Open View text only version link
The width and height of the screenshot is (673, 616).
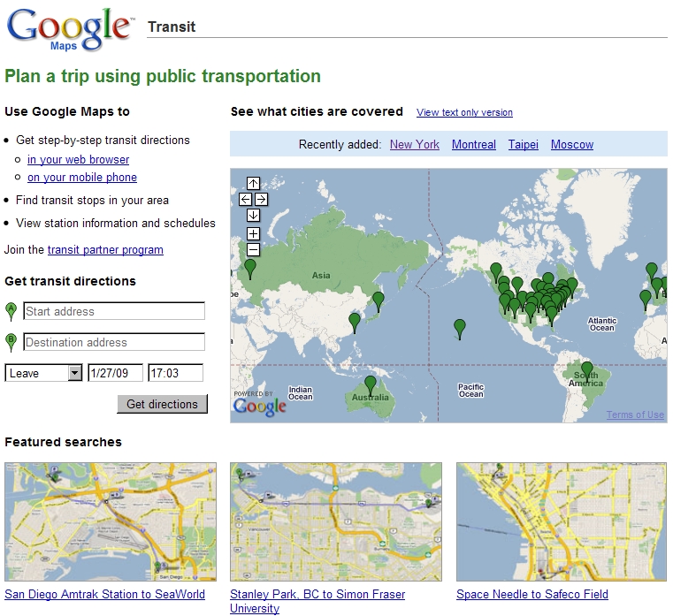(x=464, y=112)
